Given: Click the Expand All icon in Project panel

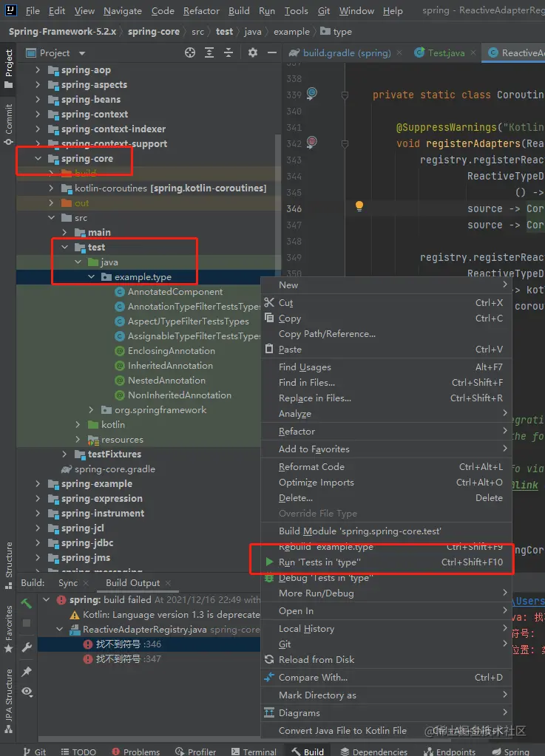Looking at the screenshot, I should (209, 53).
